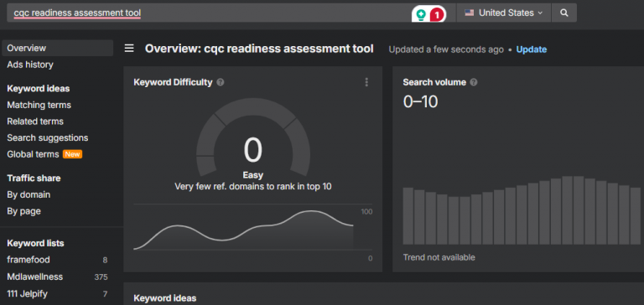The image size is (644, 305).
Task: Click the Keyword lists sidebar heading
Action: tap(35, 244)
